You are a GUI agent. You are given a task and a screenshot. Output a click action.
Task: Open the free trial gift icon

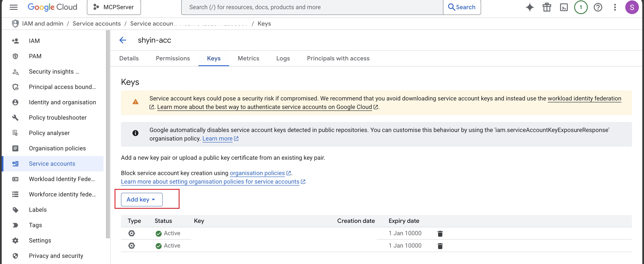pyautogui.click(x=547, y=7)
